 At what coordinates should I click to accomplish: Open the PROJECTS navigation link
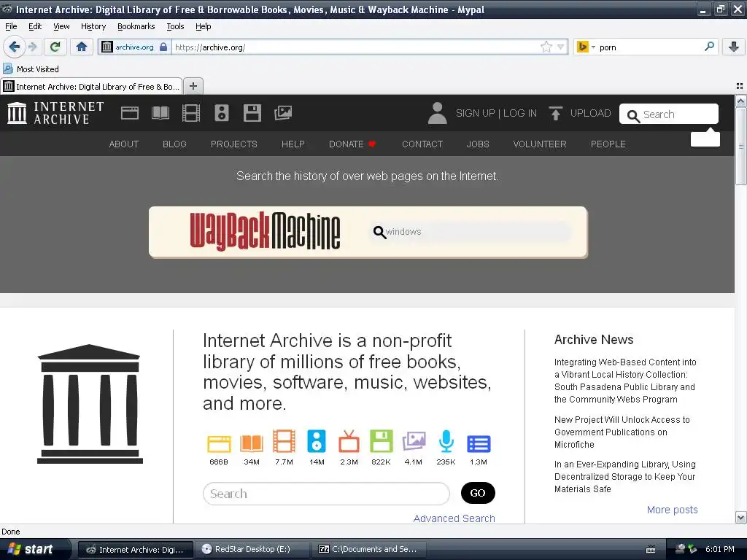[x=234, y=144]
